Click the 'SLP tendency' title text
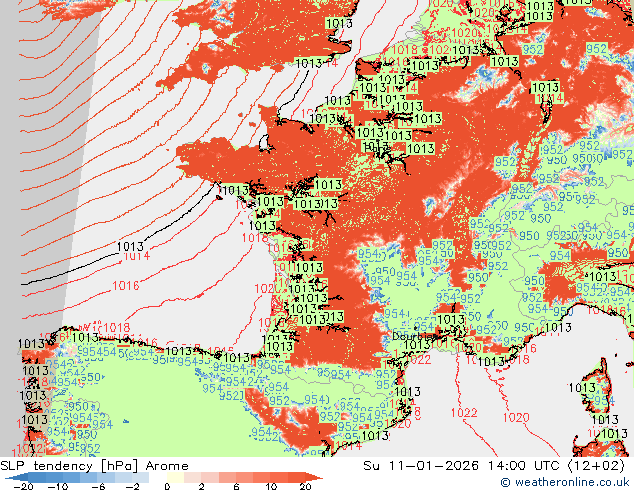Image resolution: width=634 pixels, height=490 pixels. 46,466
